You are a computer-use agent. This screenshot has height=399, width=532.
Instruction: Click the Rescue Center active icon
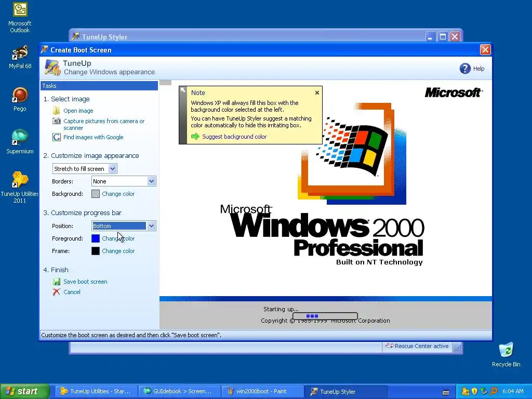(x=389, y=345)
